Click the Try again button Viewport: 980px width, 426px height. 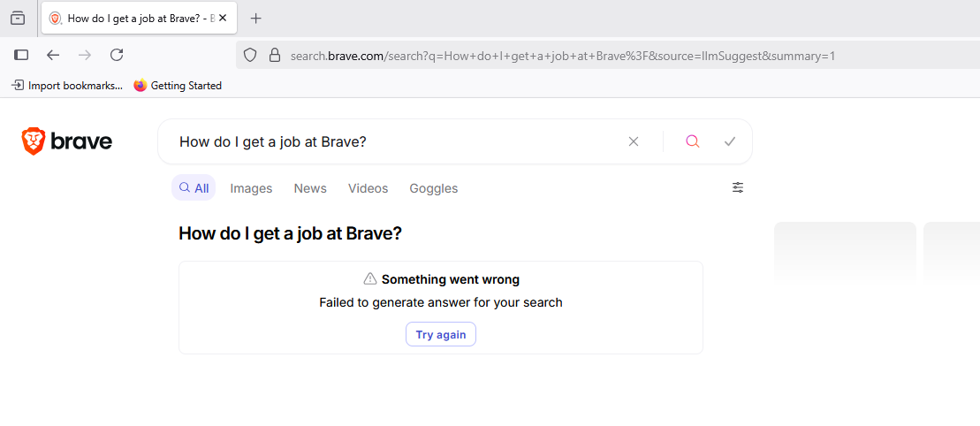pyautogui.click(x=441, y=335)
